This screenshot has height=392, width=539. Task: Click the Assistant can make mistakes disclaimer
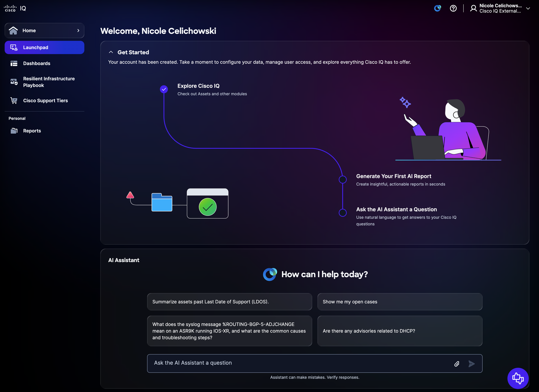pyautogui.click(x=315, y=377)
